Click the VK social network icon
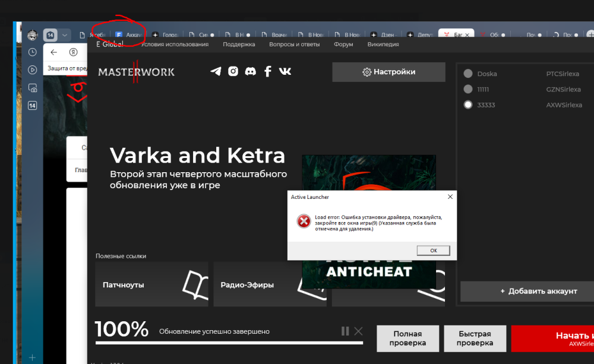 tap(285, 71)
